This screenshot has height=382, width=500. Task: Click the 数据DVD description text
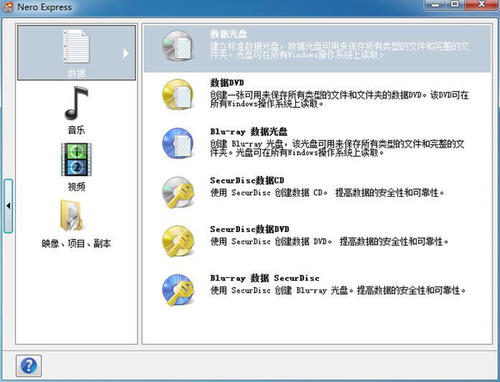[x=339, y=99]
